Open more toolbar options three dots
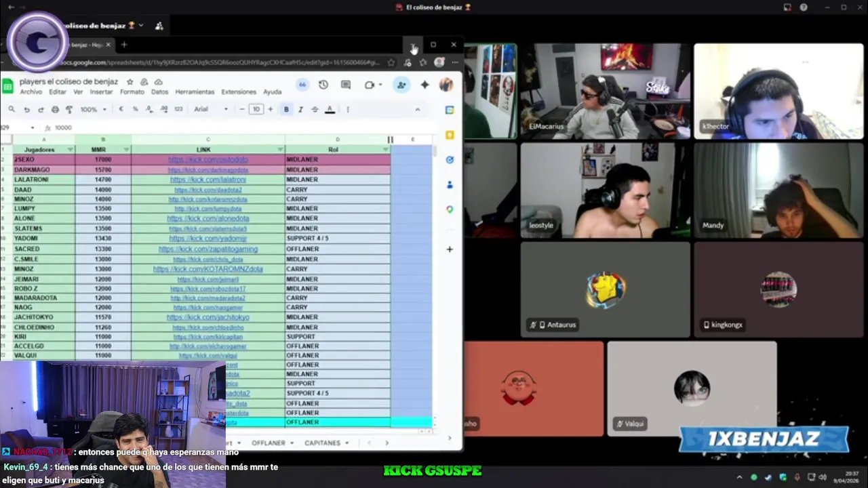 (347, 109)
